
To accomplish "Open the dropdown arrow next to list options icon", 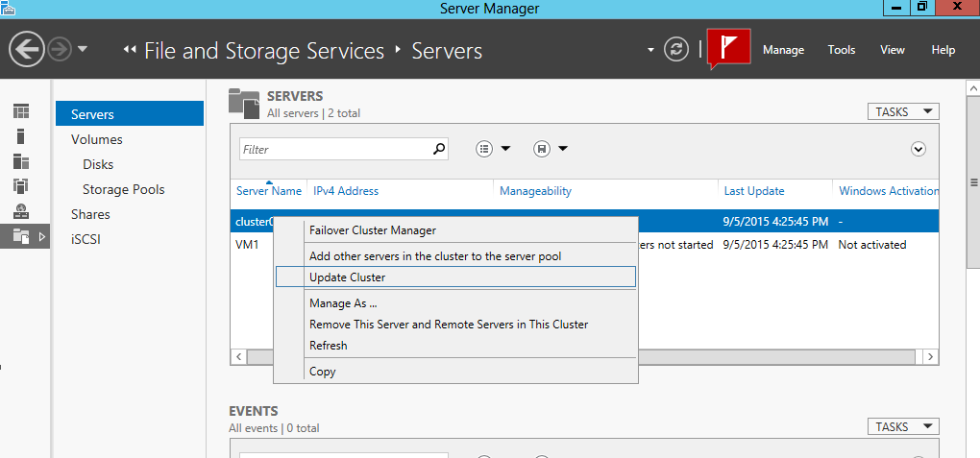I will 505,149.
